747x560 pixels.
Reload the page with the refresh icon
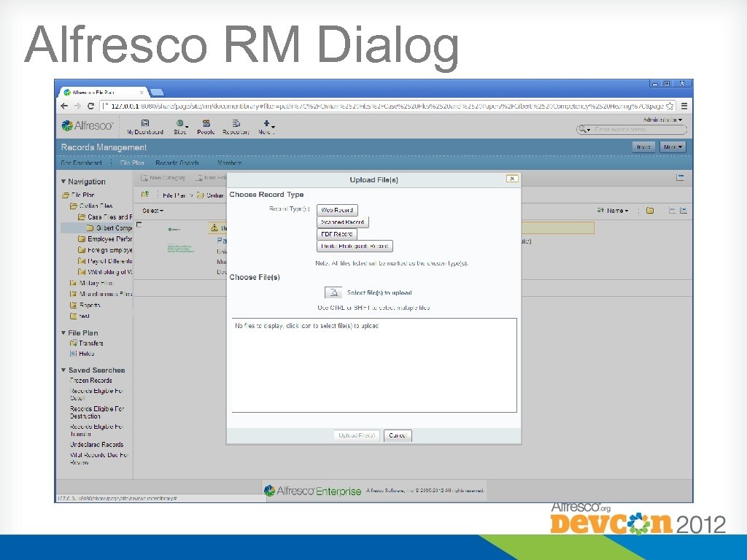[90, 106]
